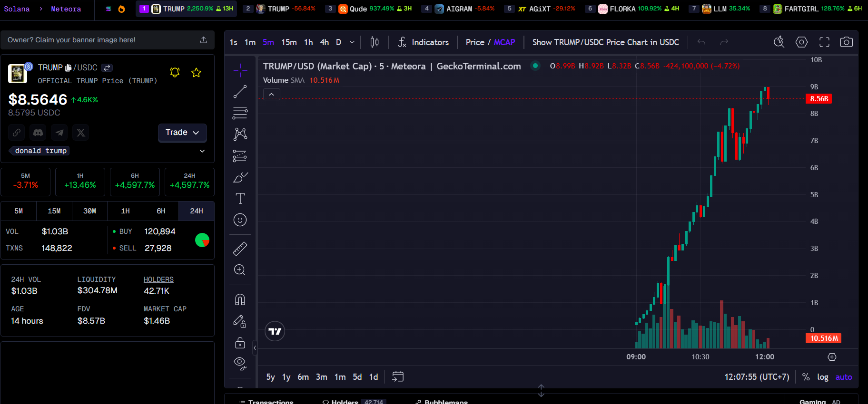The height and width of the screenshot is (404, 868).
Task: Switch chart to MCAP view
Action: click(x=504, y=42)
